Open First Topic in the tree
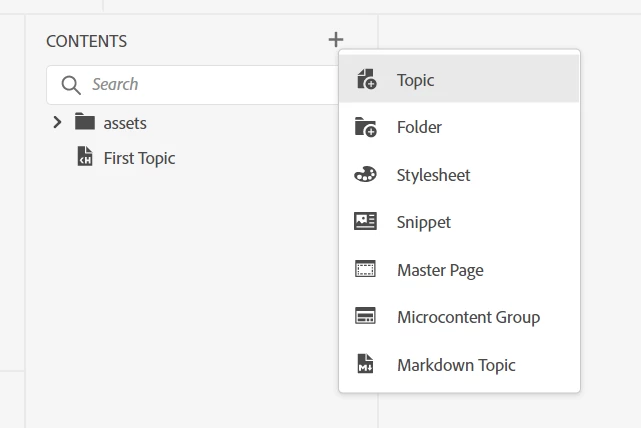This screenshot has width=641, height=428. point(139,158)
